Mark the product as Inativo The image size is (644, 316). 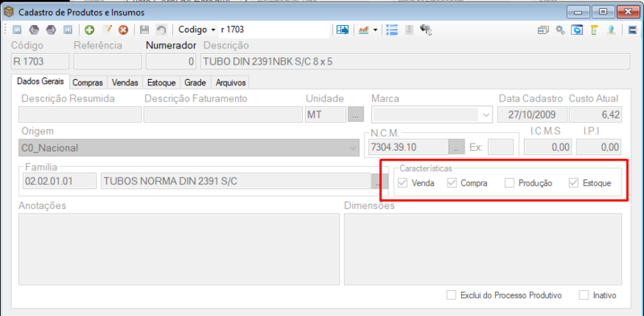point(584,295)
